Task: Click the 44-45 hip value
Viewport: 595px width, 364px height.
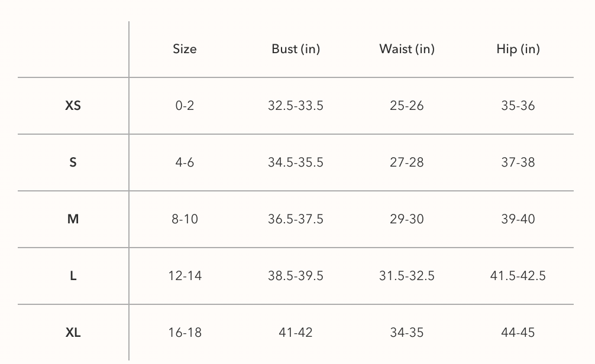Action: (518, 333)
